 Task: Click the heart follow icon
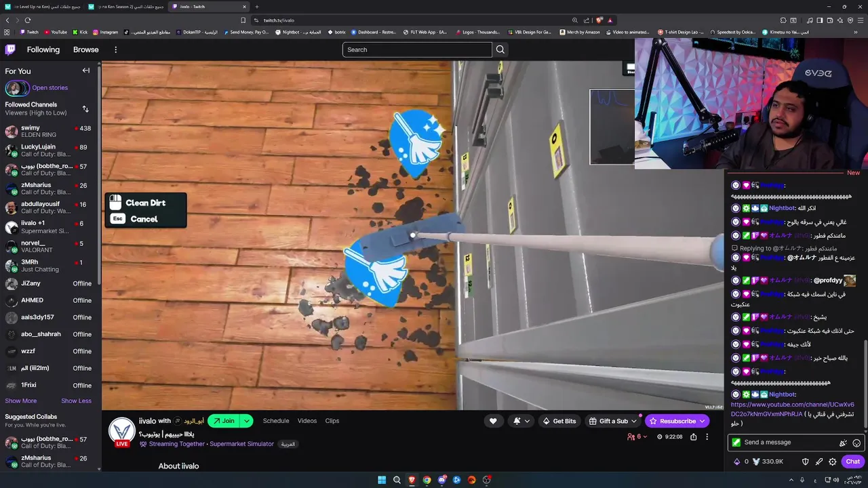click(493, 421)
